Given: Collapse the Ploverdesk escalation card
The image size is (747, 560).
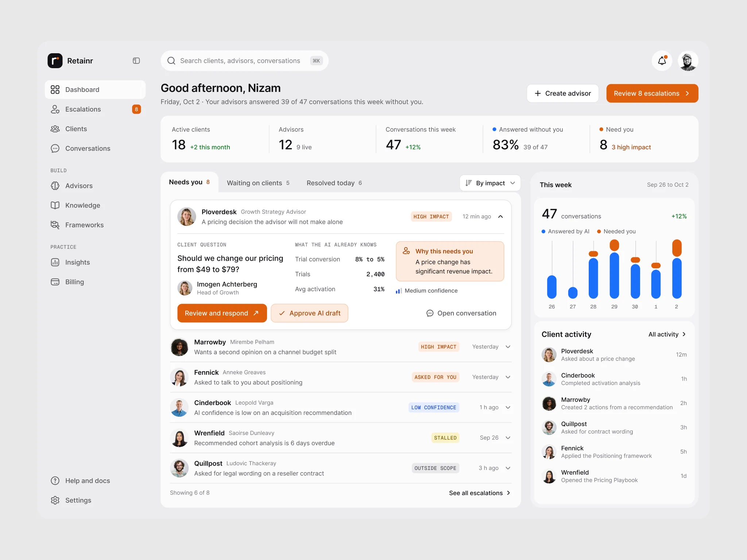Looking at the screenshot, I should (x=501, y=217).
